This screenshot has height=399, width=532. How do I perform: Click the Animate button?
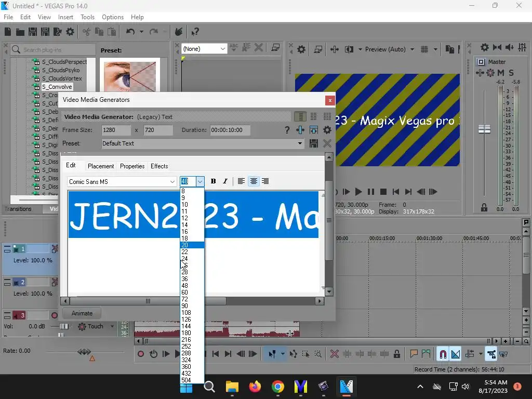coord(82,313)
